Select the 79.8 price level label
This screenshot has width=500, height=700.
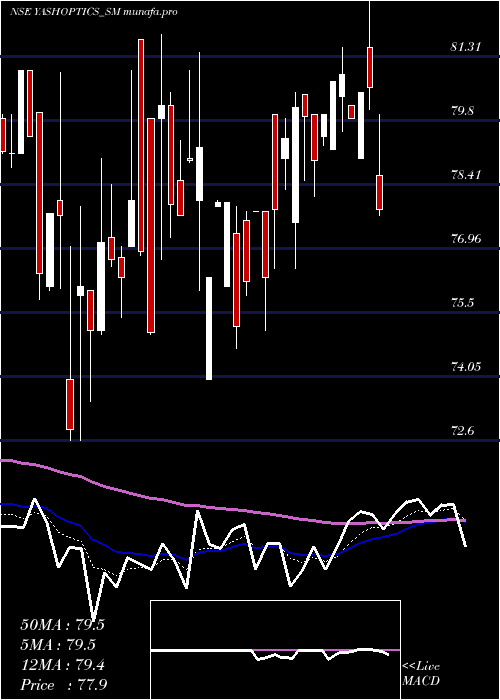coord(462,111)
